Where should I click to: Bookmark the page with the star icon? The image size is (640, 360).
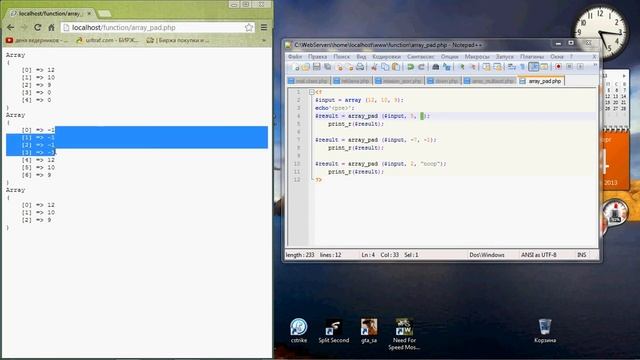click(x=249, y=28)
